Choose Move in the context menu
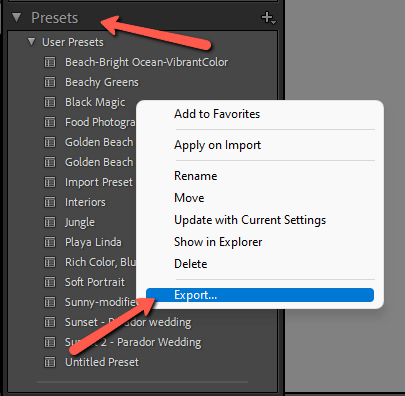Screen dimensions: 405x396 [189, 198]
